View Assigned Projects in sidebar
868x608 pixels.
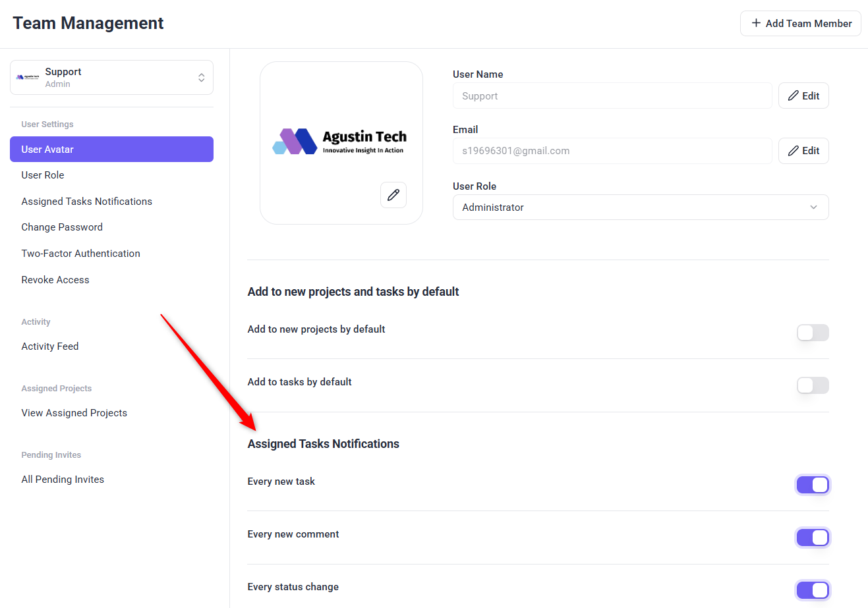(74, 413)
